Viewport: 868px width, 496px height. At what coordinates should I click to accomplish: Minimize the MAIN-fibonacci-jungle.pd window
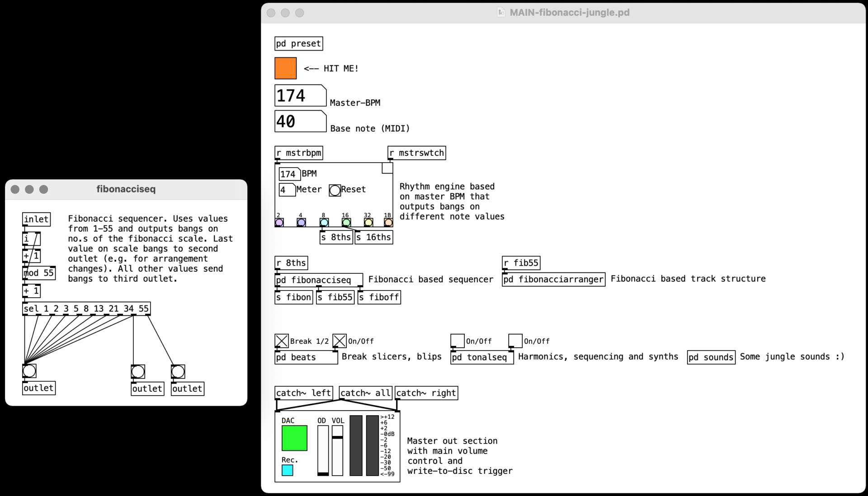(x=285, y=13)
